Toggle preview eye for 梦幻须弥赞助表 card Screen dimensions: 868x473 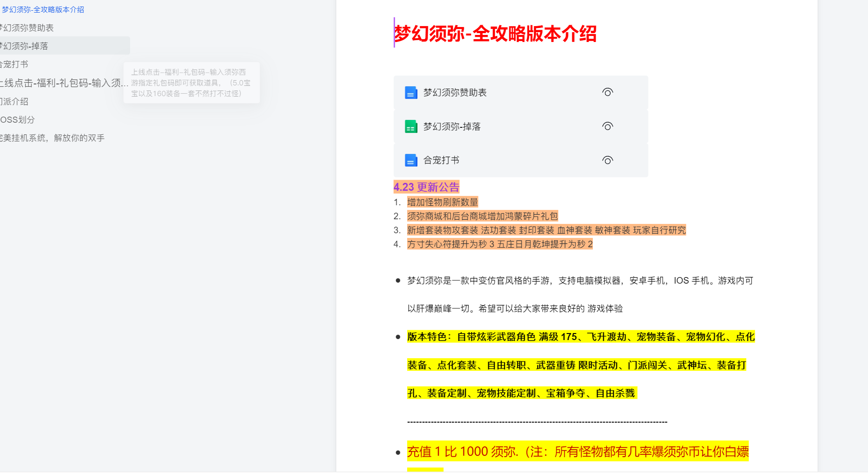coord(607,92)
